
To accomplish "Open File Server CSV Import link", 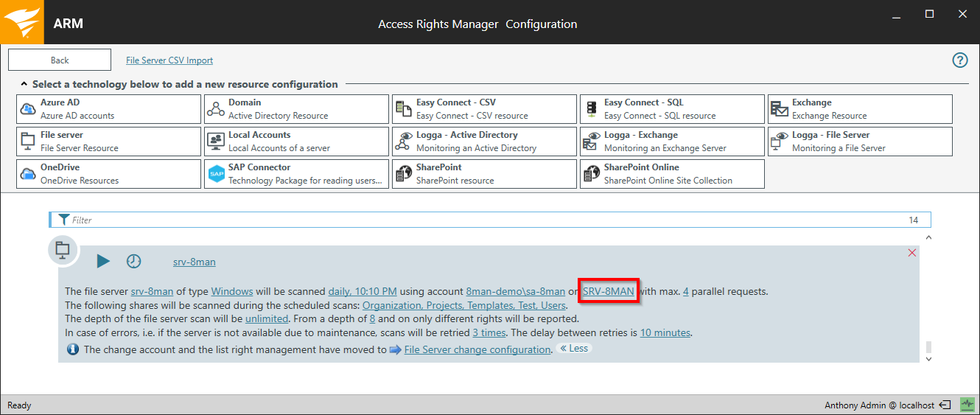I will 169,60.
